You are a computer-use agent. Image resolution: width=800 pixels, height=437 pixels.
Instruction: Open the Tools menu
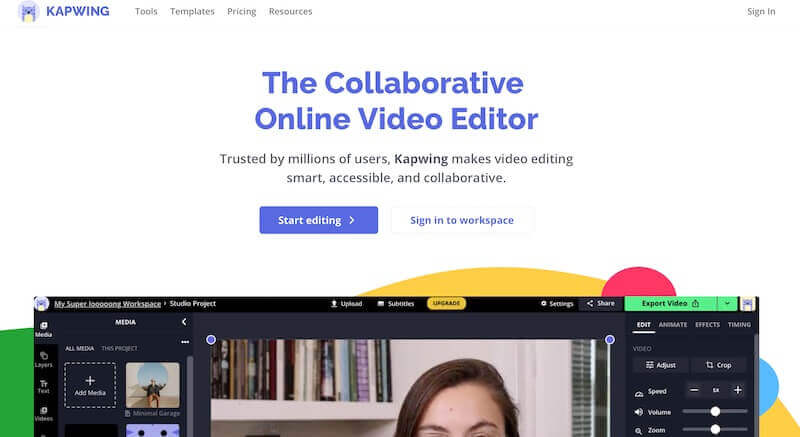[146, 11]
